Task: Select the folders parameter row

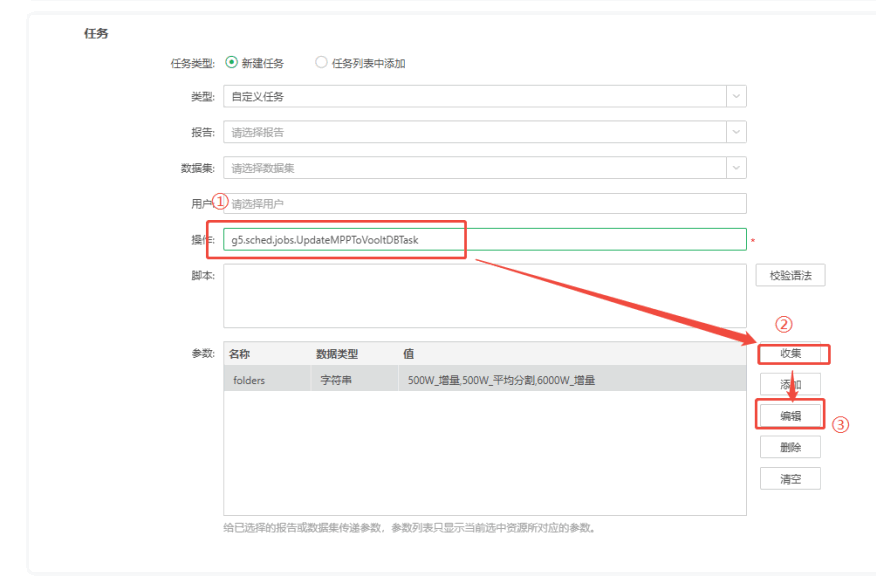Action: tap(485, 380)
